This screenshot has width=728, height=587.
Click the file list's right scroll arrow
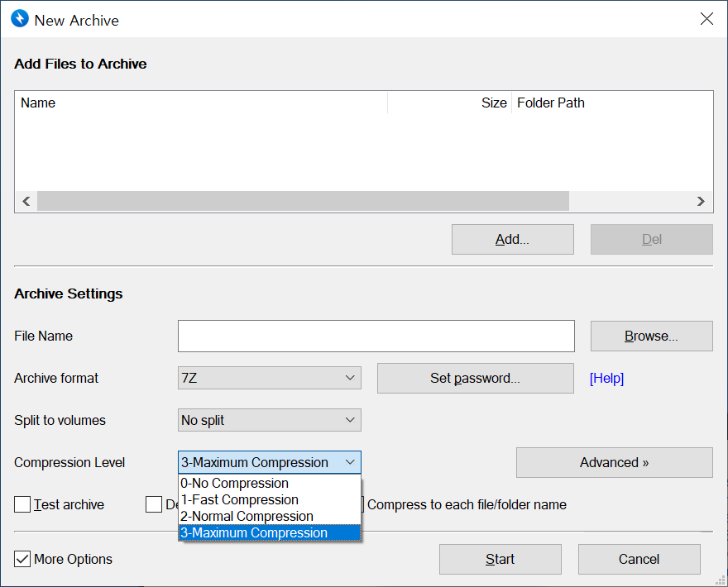701,201
